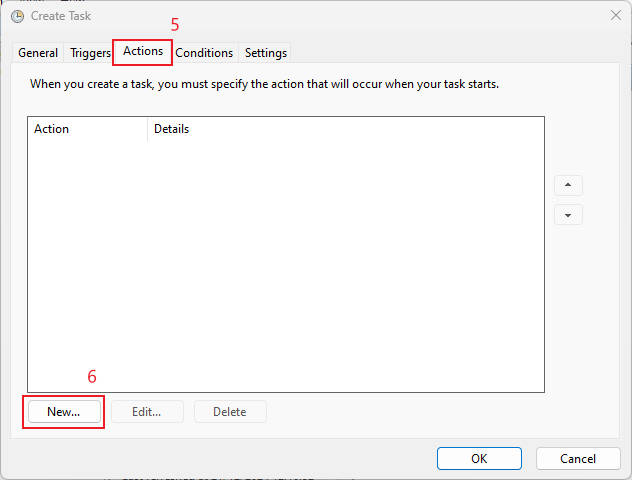
Task: Go to the Conditions tab
Action: [x=204, y=53]
